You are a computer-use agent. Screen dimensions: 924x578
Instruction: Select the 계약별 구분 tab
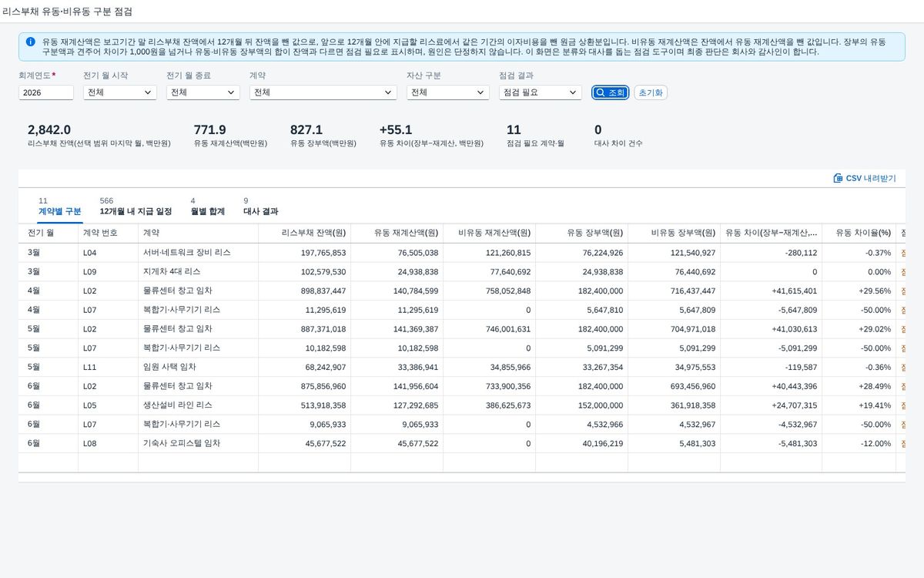(x=59, y=207)
